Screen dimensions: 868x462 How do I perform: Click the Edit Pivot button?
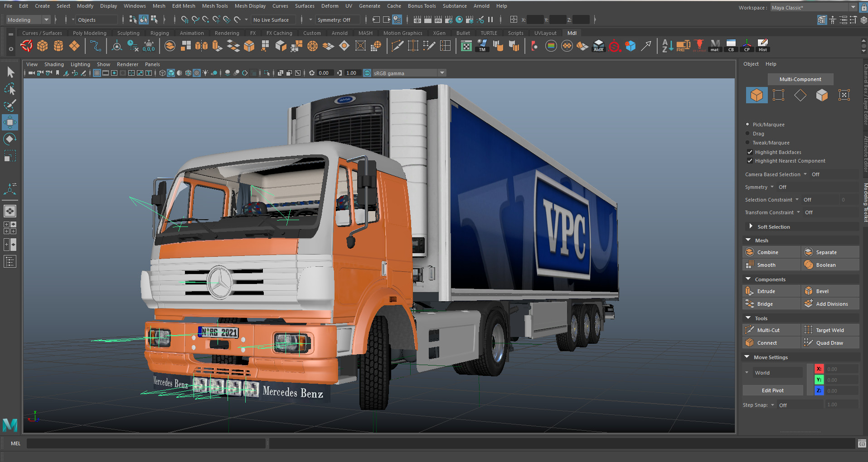pos(773,390)
